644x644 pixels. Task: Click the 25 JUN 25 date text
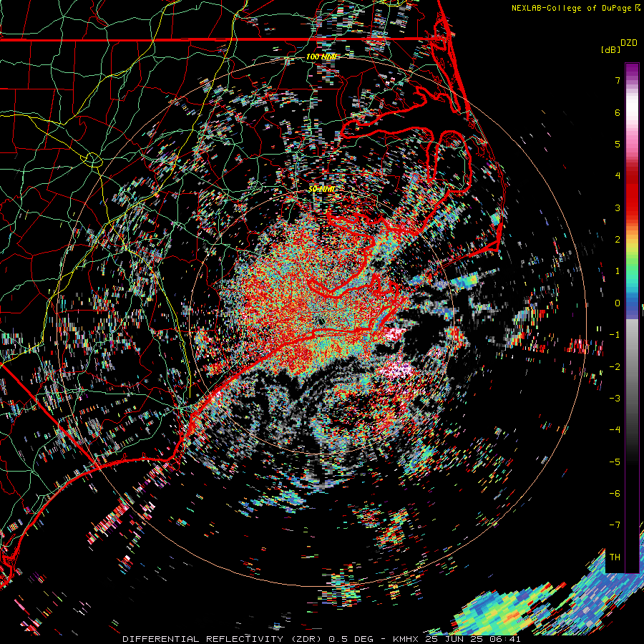455,639
